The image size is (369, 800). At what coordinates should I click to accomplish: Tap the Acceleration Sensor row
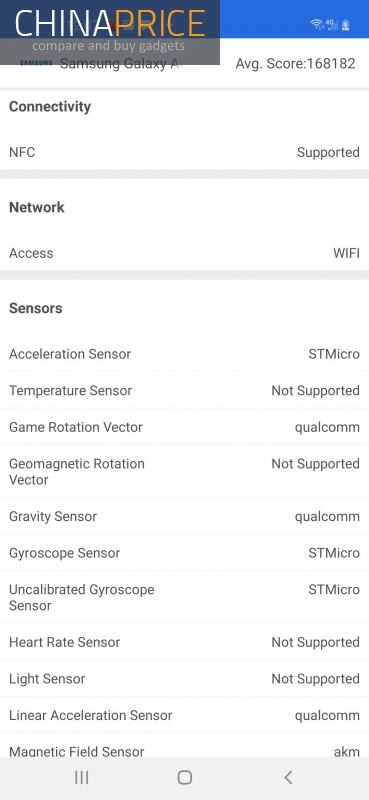click(x=184, y=354)
